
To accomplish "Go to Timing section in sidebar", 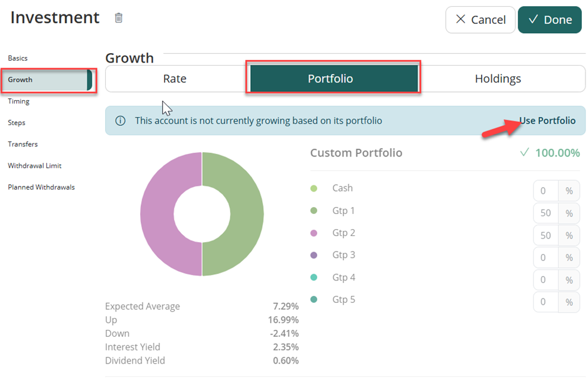I will tap(19, 101).
